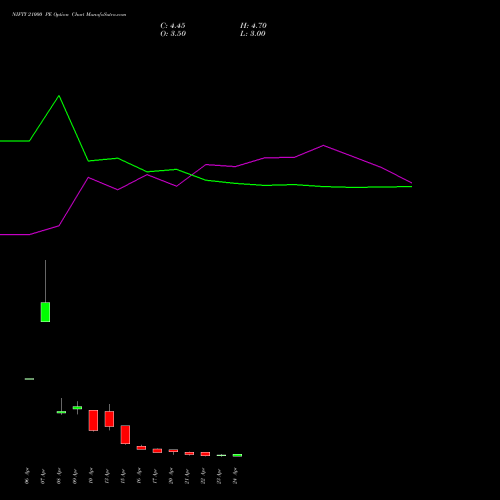Select the low value 'L: 3.00'
The image size is (500, 500).
(253, 34)
